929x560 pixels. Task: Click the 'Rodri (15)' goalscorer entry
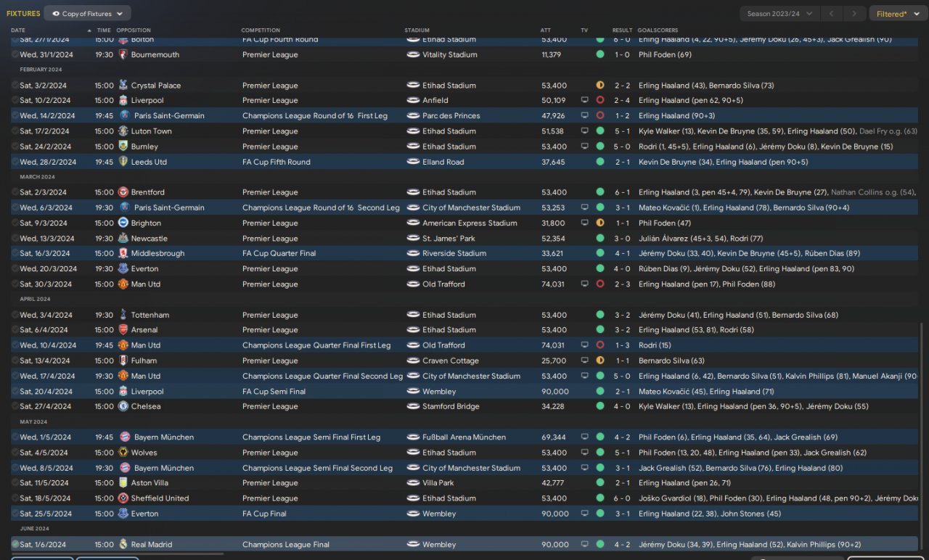point(655,345)
